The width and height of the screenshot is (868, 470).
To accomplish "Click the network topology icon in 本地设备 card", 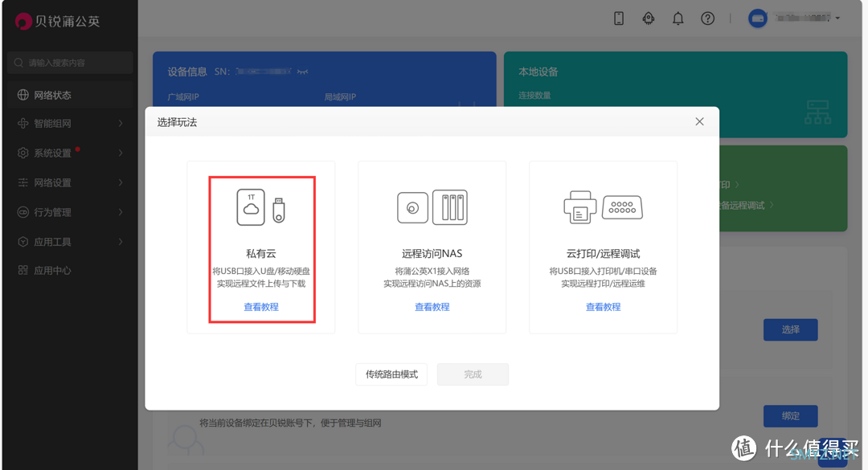I will [817, 112].
